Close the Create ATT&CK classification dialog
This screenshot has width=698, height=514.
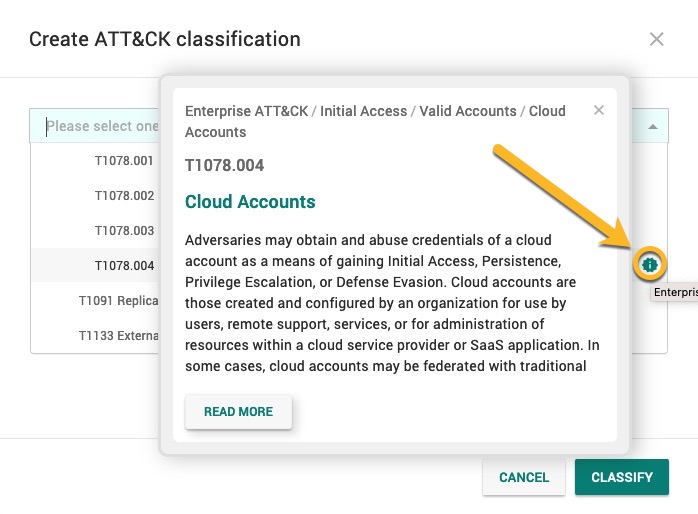(x=656, y=39)
